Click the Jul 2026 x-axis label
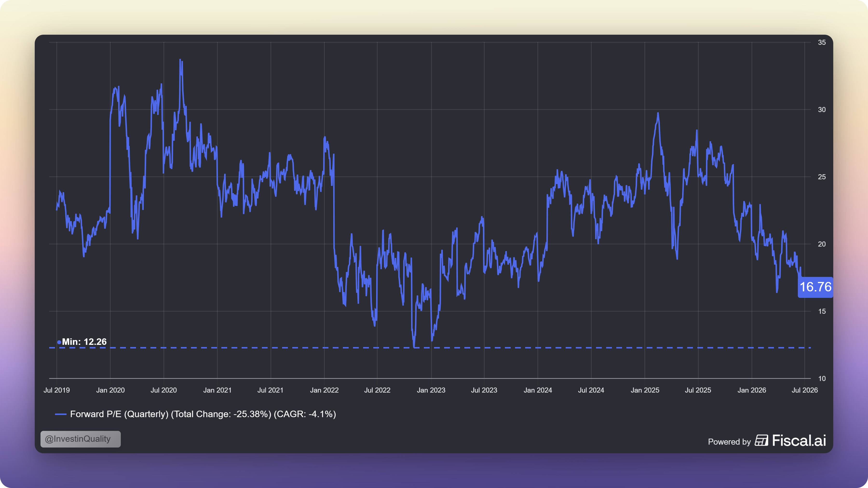The image size is (868, 488). [x=805, y=390]
